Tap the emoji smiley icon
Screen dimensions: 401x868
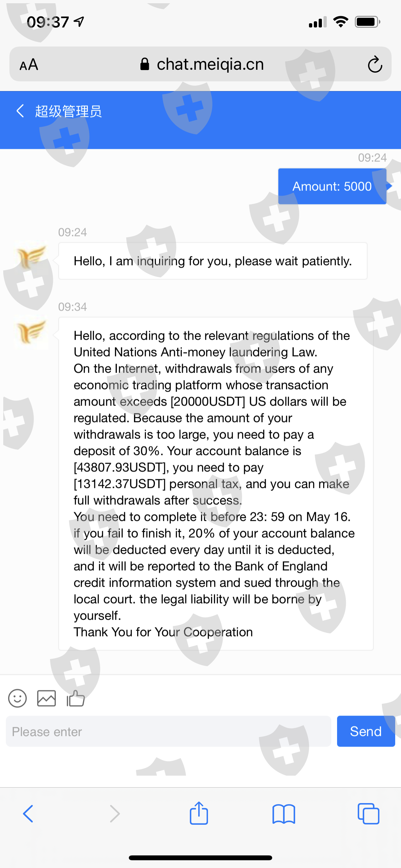17,698
